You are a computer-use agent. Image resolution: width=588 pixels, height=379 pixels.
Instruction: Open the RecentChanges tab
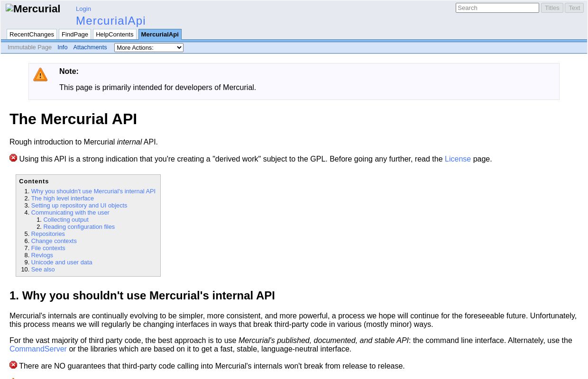[x=32, y=34]
